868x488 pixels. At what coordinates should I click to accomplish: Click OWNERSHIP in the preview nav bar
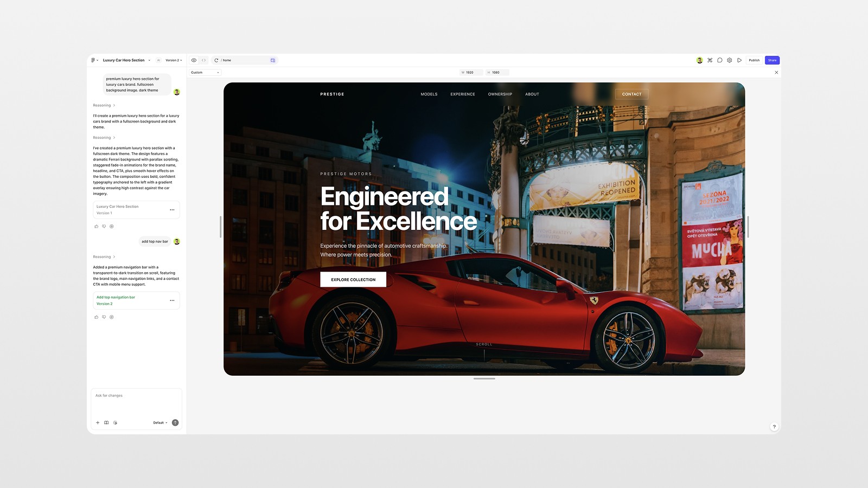tap(500, 94)
